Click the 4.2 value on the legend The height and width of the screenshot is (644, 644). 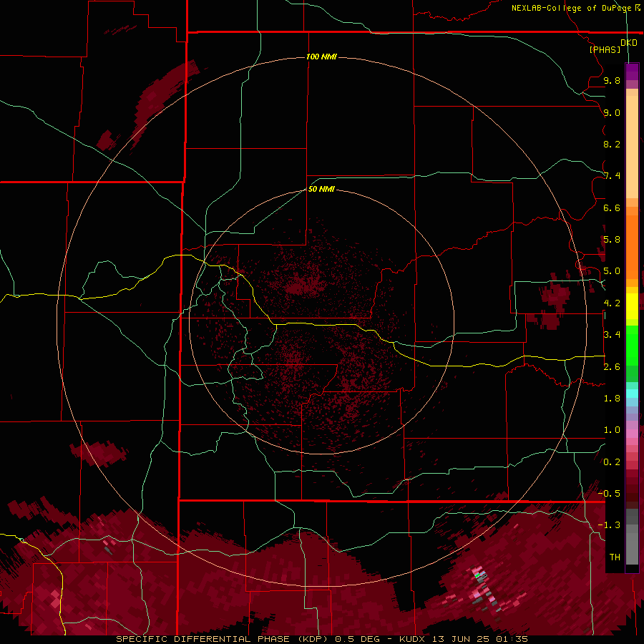pos(612,303)
